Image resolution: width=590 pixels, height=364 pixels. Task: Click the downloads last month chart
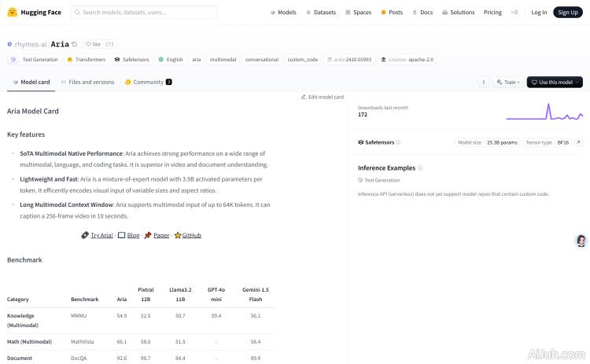544,112
